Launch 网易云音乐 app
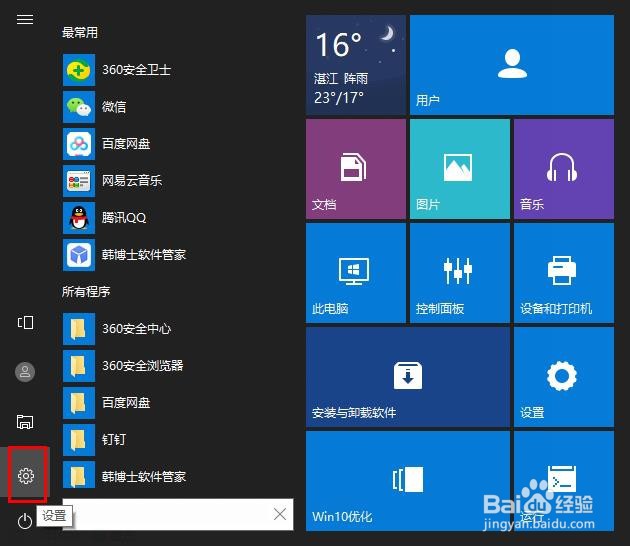Viewport: 630px width, 546px height. click(x=112, y=181)
